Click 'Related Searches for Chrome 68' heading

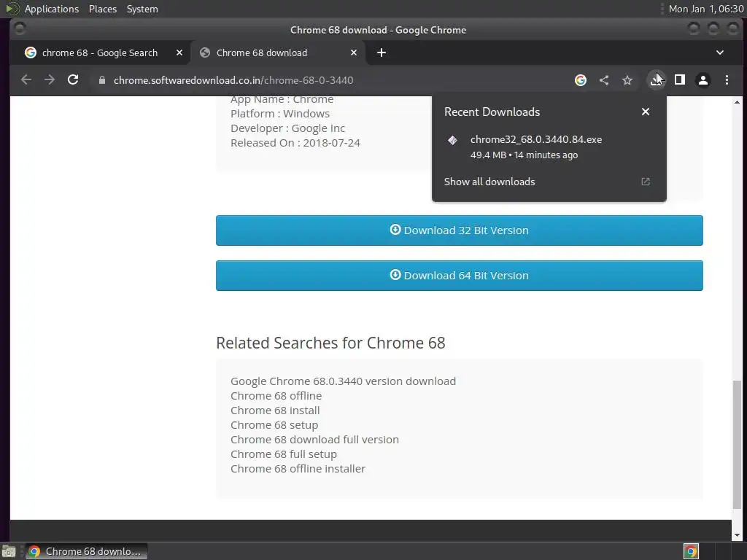pyautogui.click(x=330, y=343)
